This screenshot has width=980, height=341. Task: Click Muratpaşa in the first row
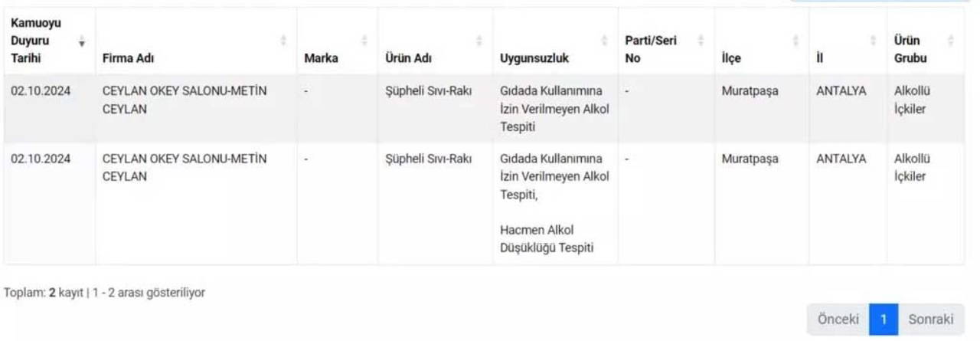point(750,91)
